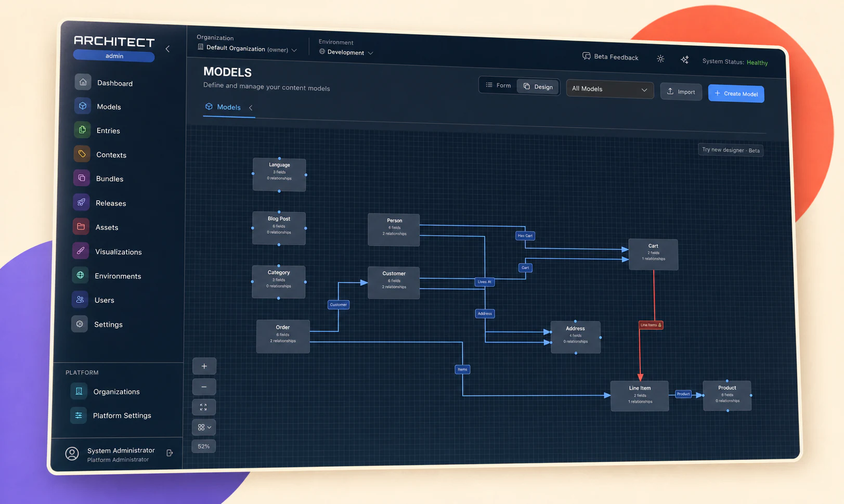844x504 pixels.
Task: Click the Contexts tag icon
Action: click(x=82, y=154)
